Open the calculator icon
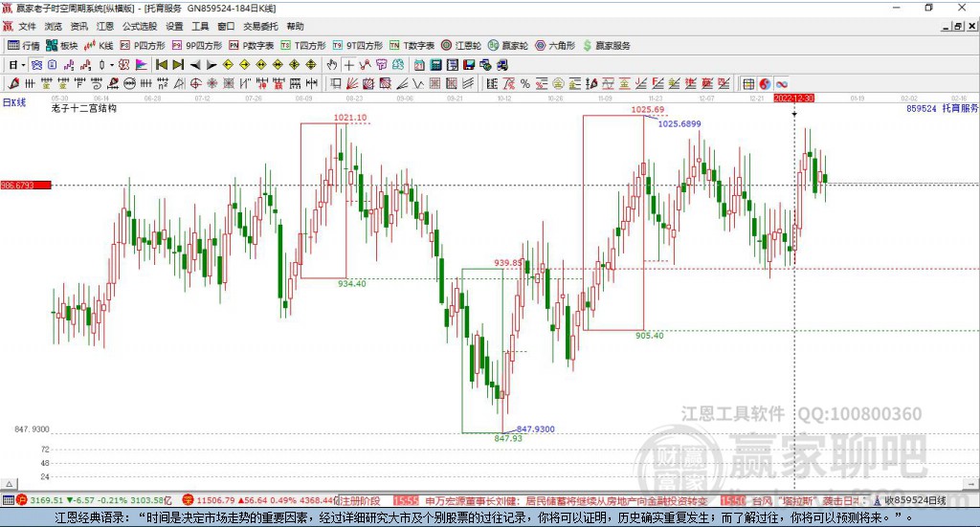 click(x=435, y=65)
